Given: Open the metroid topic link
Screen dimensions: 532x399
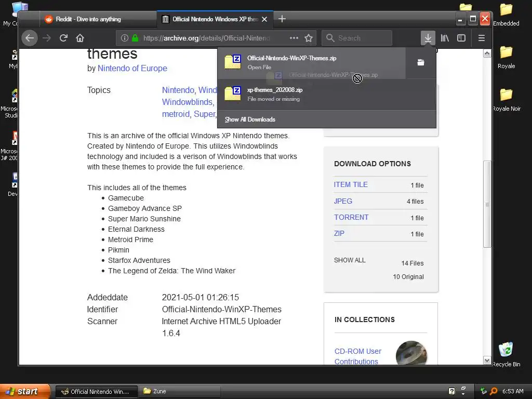Looking at the screenshot, I should click(x=177, y=114).
